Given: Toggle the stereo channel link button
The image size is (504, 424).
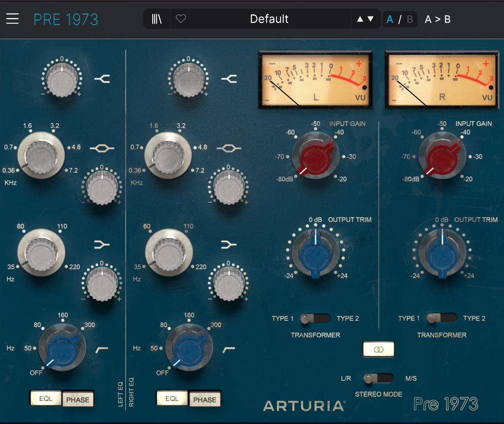Looking at the screenshot, I should (379, 349).
